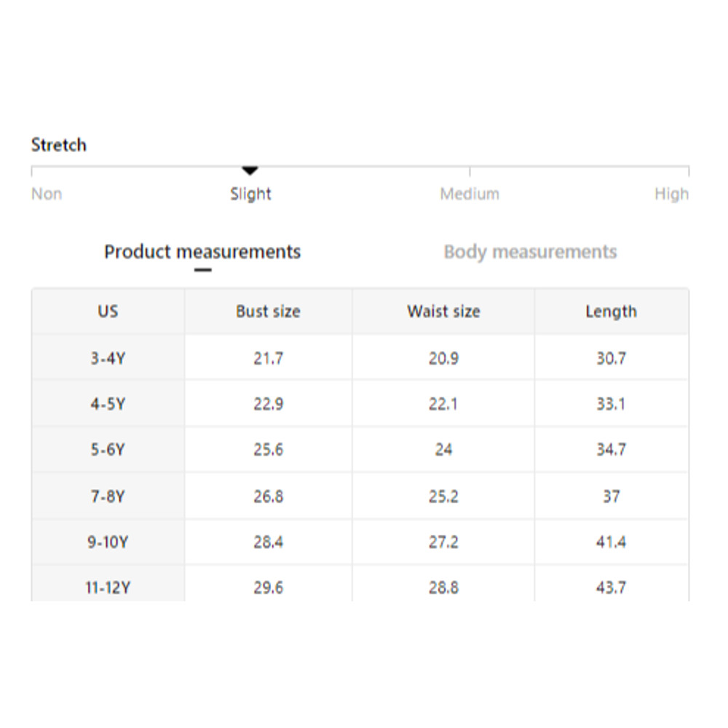Select the 4-5Y size row
Screen dimensions: 728x728
pyautogui.click(x=108, y=404)
